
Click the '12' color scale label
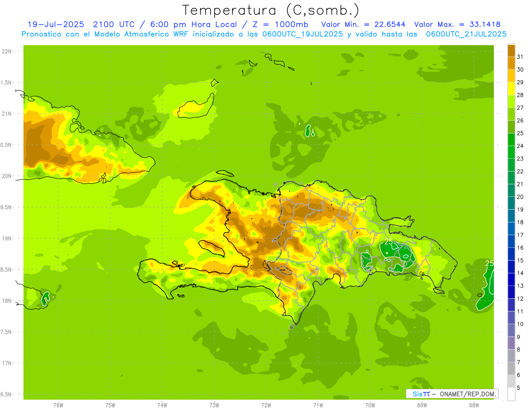coord(520,298)
